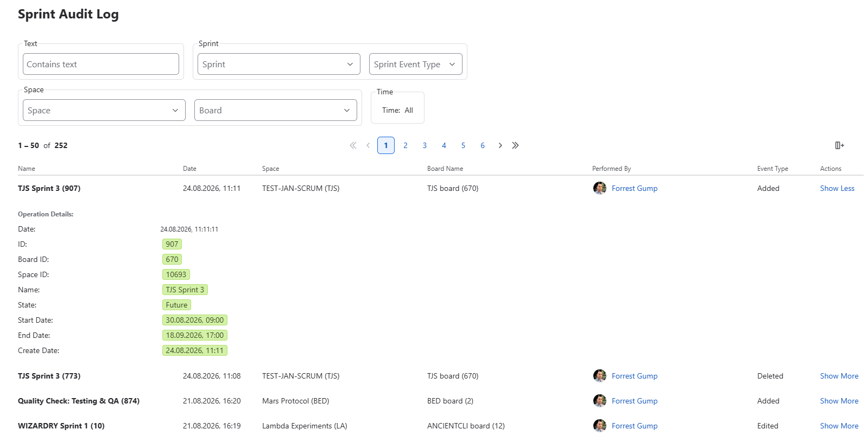Image resolution: width=868 pixels, height=442 pixels.
Task: Open the Board dropdown
Action: 276,110
